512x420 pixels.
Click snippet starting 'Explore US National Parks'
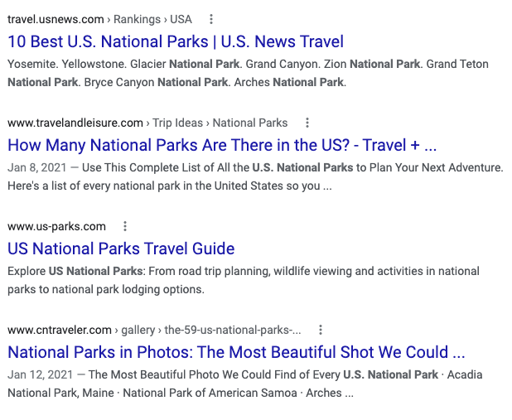coord(244,280)
